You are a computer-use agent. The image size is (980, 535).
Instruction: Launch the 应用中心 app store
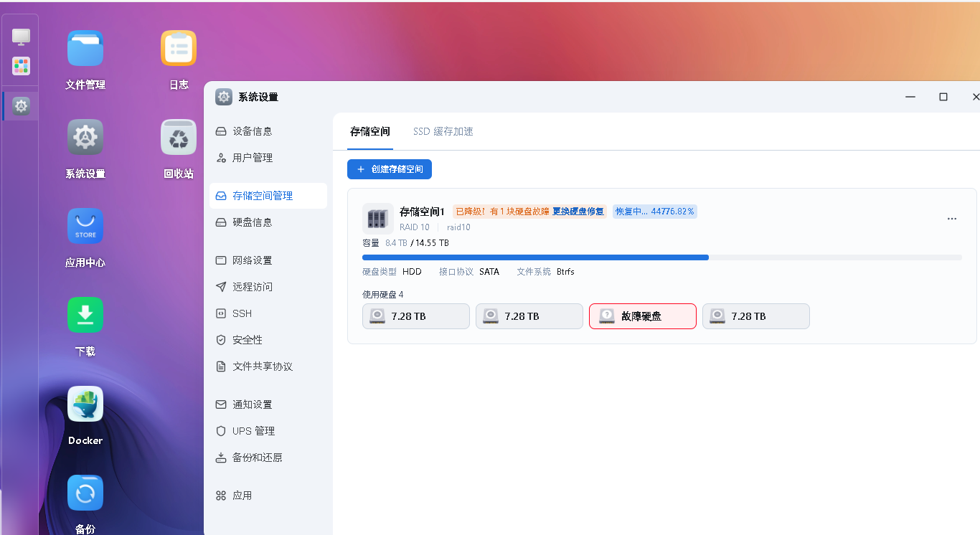(x=85, y=227)
